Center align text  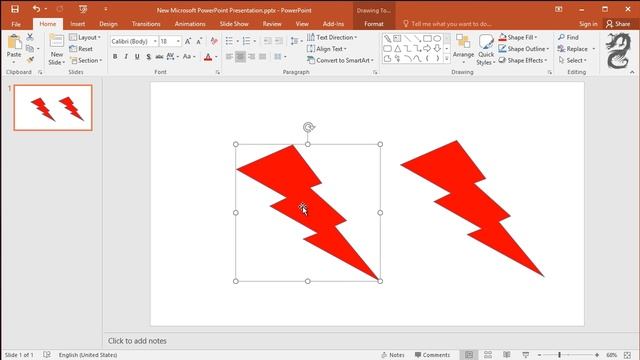click(x=240, y=56)
